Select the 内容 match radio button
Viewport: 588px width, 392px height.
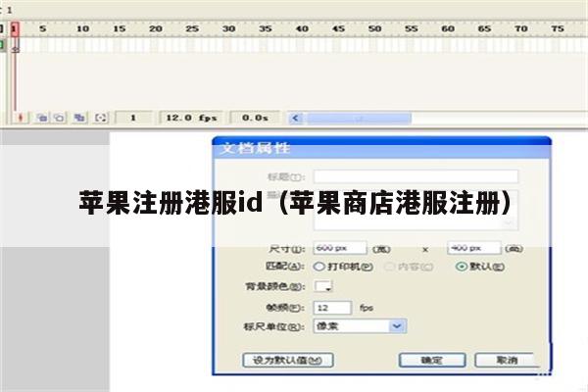[390, 267]
